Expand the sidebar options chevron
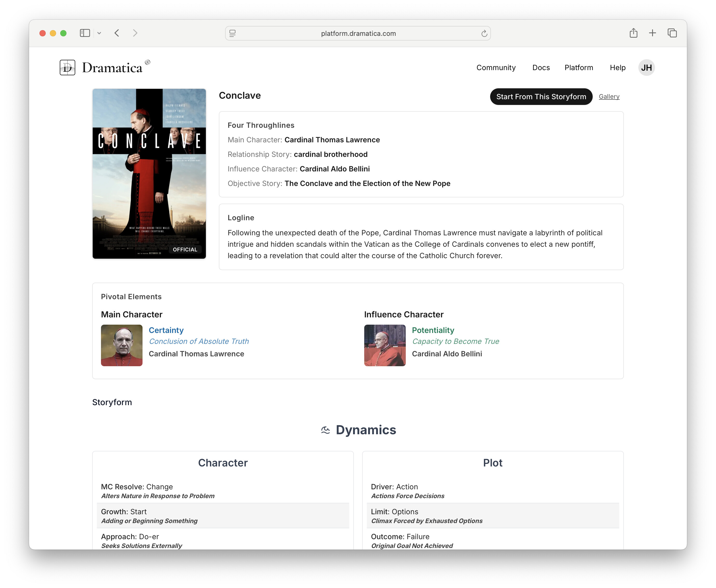 pos(99,33)
